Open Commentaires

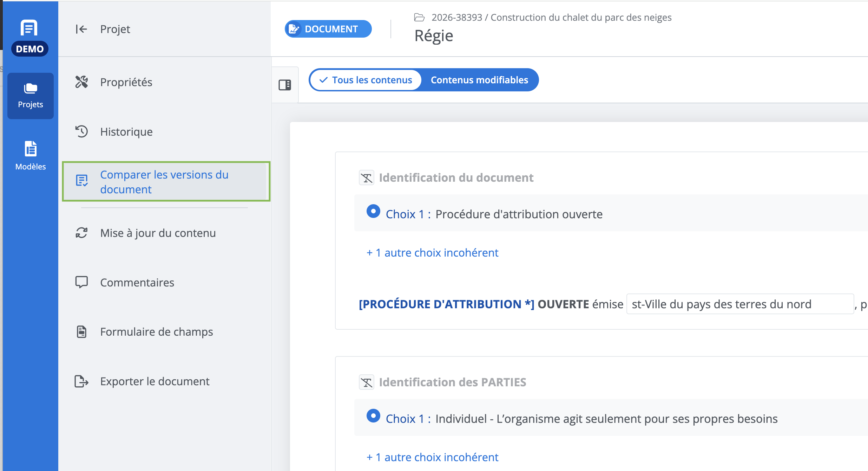(125, 282)
